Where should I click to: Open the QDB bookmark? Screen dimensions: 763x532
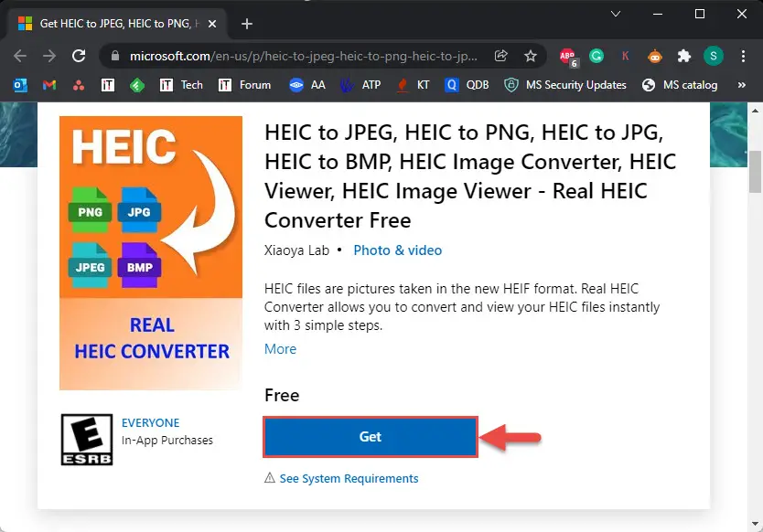click(467, 85)
